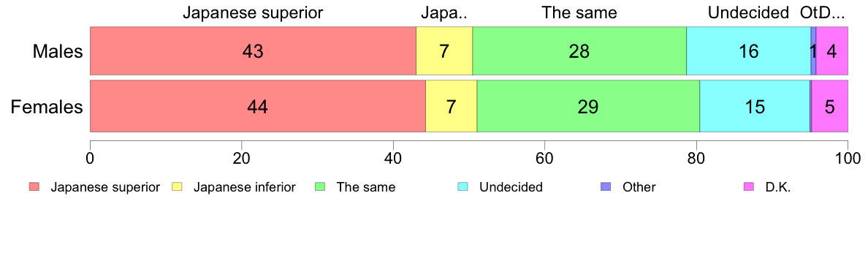The height and width of the screenshot is (269, 868).
Task: Select the Females cyan Undecided segment 15
Action: click(755, 106)
